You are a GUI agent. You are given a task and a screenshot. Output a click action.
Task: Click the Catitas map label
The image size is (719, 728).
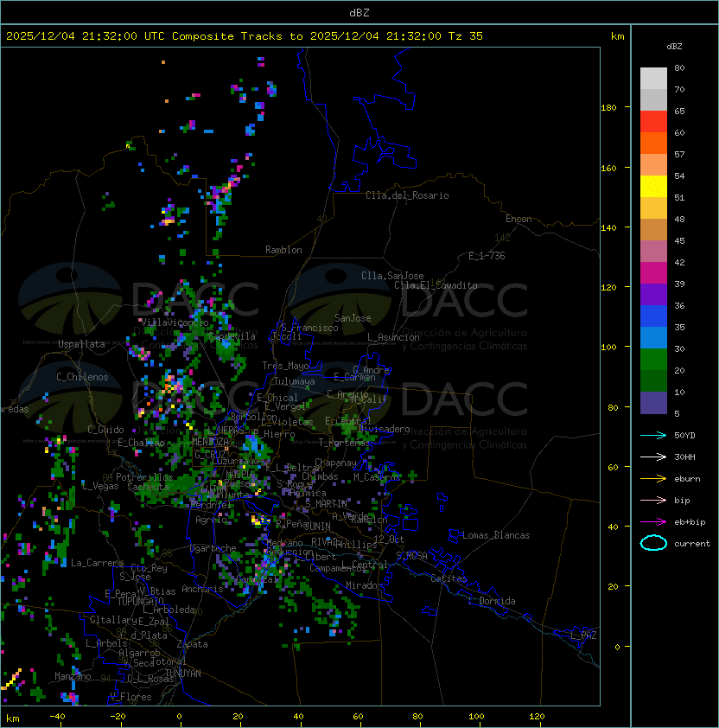click(x=449, y=579)
